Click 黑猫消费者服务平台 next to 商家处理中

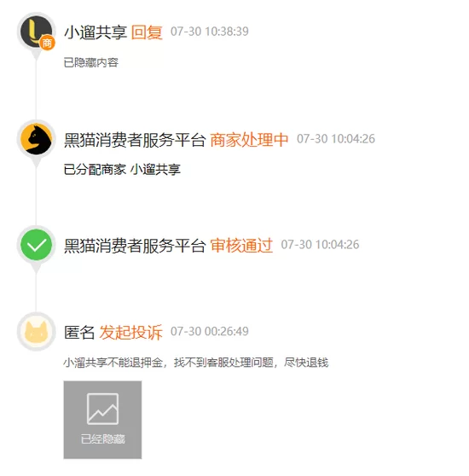pyautogui.click(x=135, y=140)
